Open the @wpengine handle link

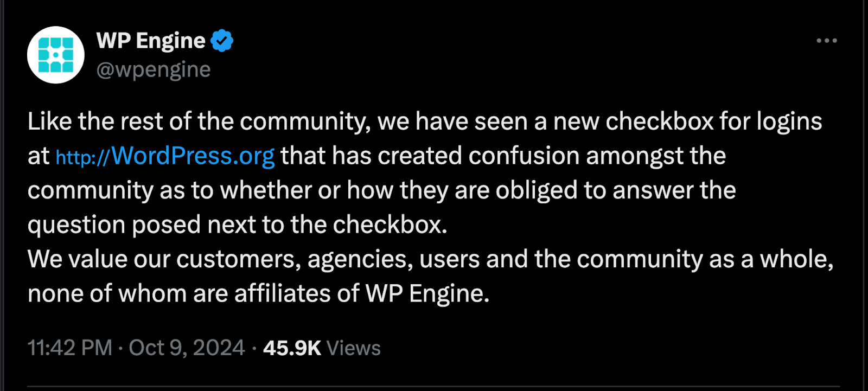coord(154,69)
